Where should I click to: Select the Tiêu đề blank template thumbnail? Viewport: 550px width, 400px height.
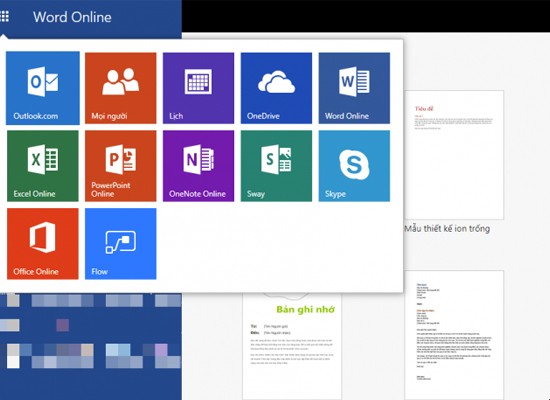(454, 155)
